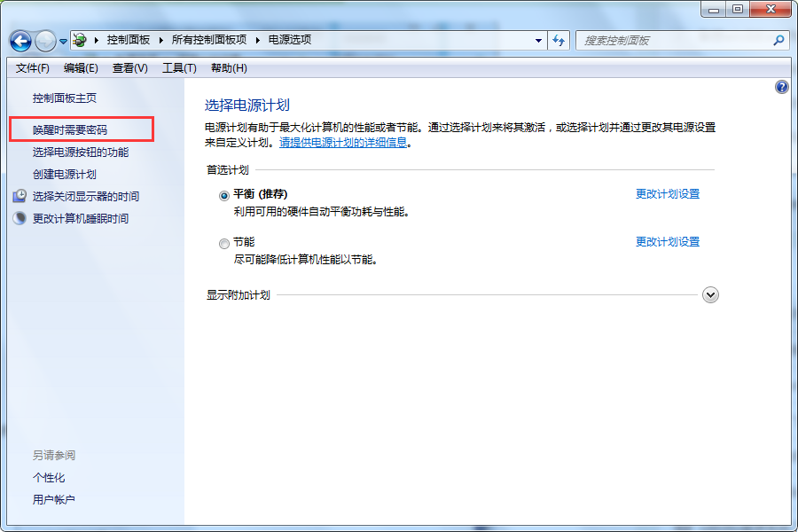Click the Forward navigation arrow button
Image resolution: width=798 pixels, height=532 pixels.
point(45,41)
